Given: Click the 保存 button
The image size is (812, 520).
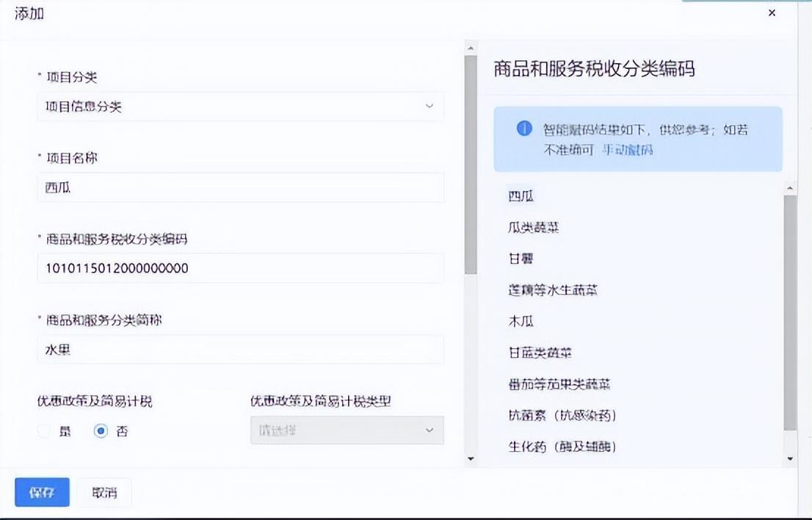Looking at the screenshot, I should tap(42, 492).
